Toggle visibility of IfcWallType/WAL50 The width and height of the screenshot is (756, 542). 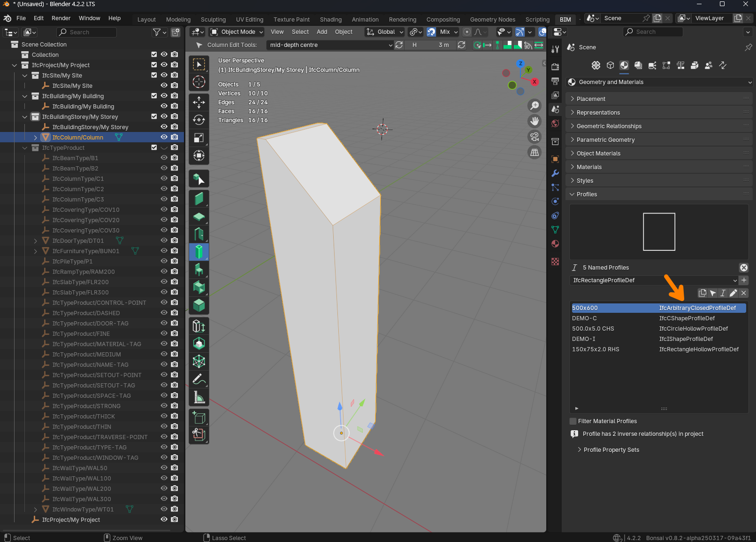[164, 468]
